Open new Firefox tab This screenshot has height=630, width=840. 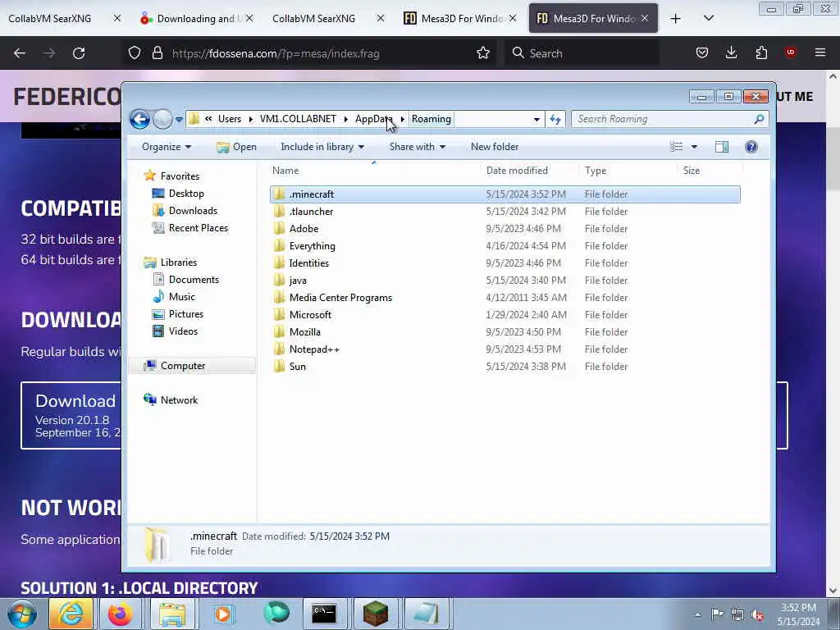coord(676,18)
